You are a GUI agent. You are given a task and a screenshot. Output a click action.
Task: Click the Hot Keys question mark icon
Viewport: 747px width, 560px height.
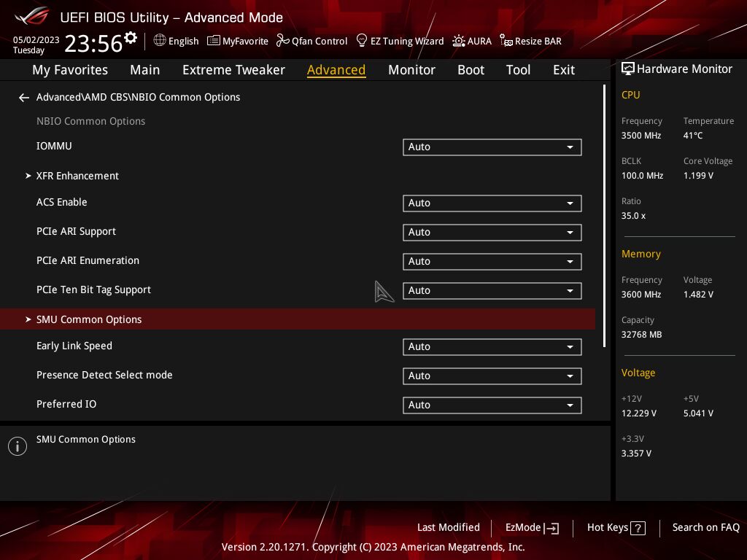click(x=638, y=528)
